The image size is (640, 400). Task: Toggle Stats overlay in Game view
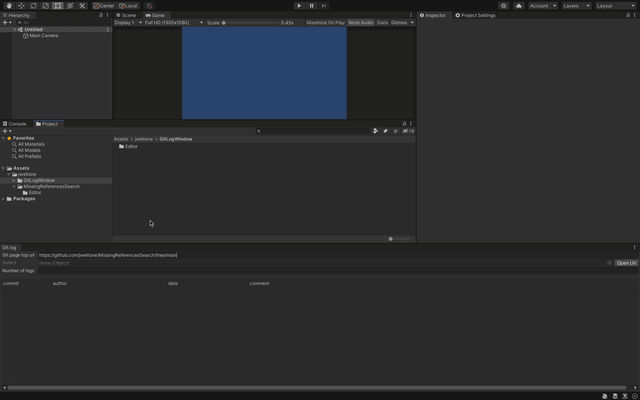[x=382, y=22]
